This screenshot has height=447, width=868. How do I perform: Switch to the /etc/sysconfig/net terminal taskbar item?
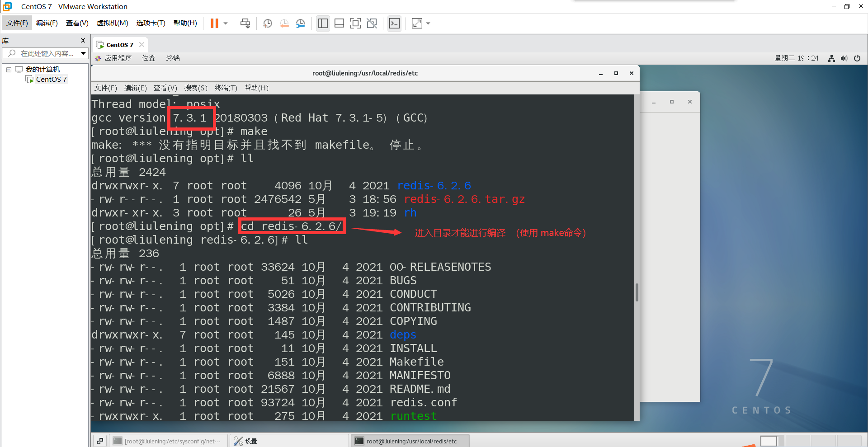click(x=168, y=441)
